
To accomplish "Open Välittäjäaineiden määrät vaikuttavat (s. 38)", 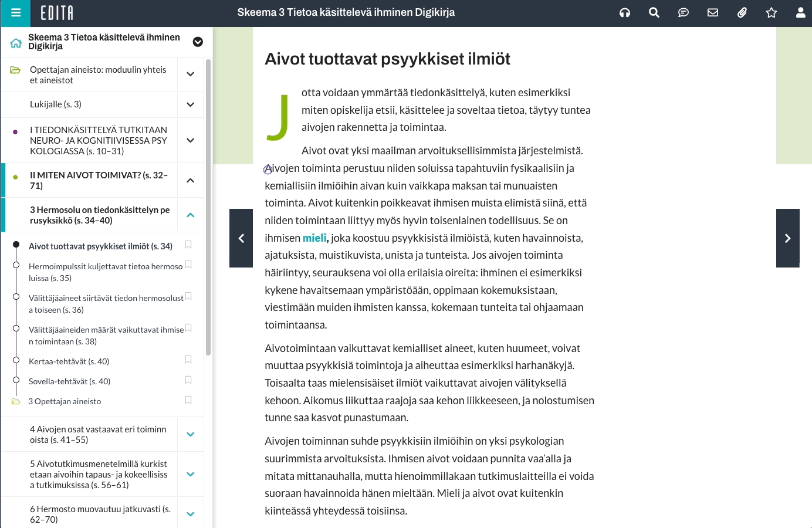I will tap(106, 336).
